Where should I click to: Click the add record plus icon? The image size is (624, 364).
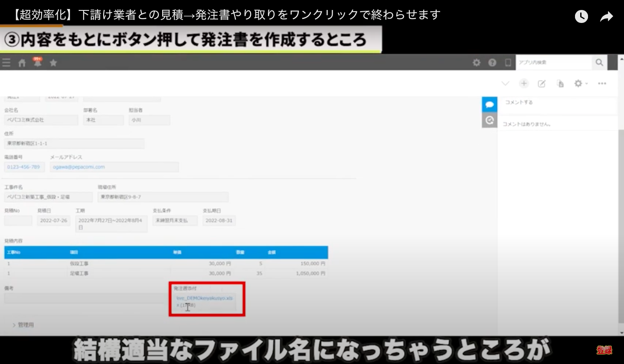pos(524,84)
